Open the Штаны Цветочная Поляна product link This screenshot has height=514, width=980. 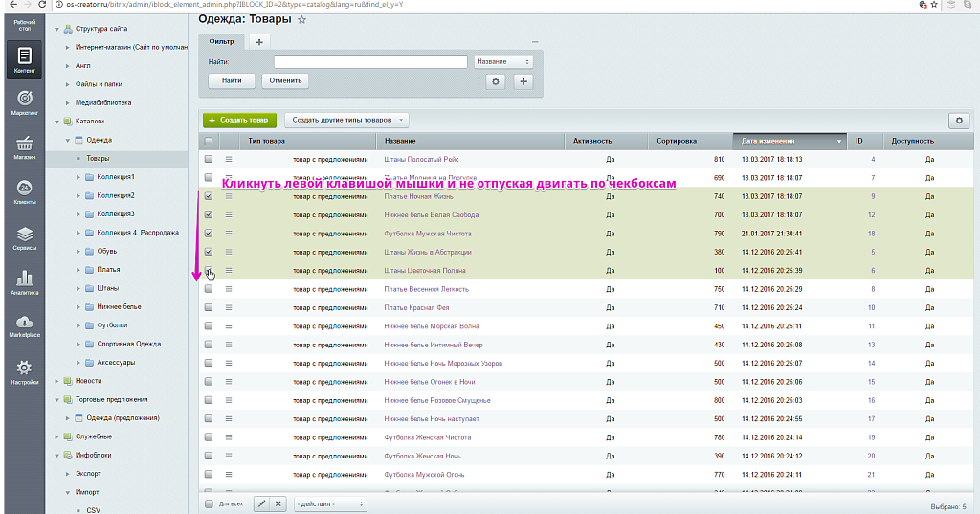424,271
